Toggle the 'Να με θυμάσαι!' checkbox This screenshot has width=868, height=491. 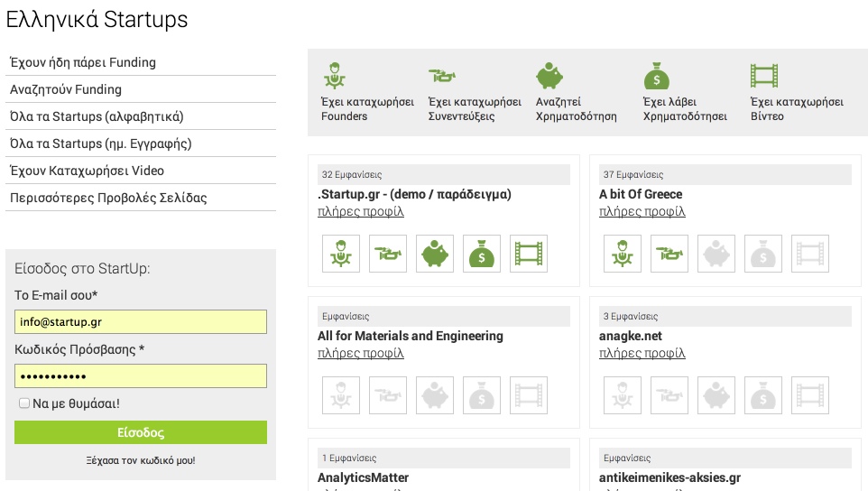(x=24, y=403)
